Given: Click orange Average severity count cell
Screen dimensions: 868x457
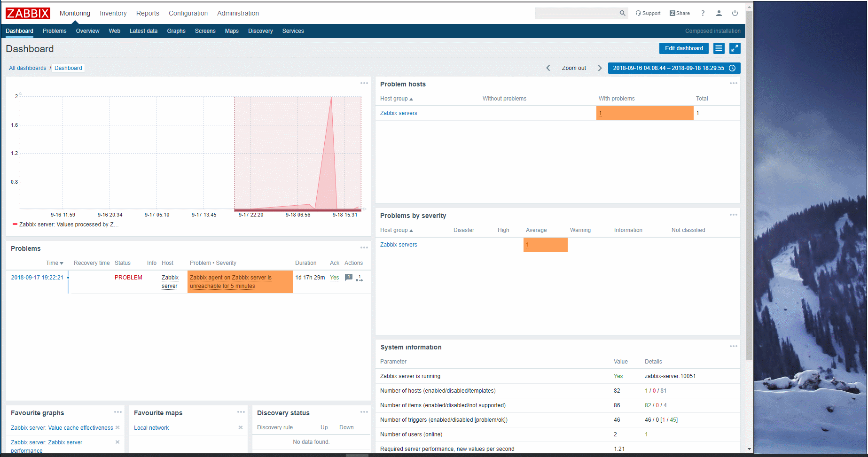Looking at the screenshot, I should [x=546, y=245].
